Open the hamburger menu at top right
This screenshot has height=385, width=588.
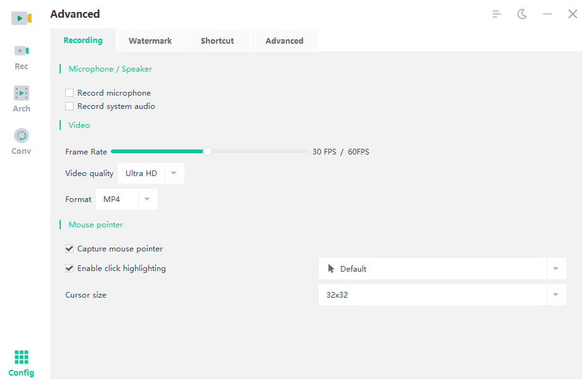click(497, 13)
